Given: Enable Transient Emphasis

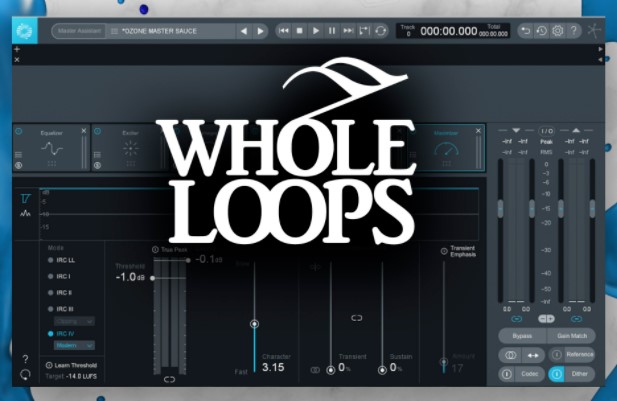Looking at the screenshot, I should (x=444, y=251).
